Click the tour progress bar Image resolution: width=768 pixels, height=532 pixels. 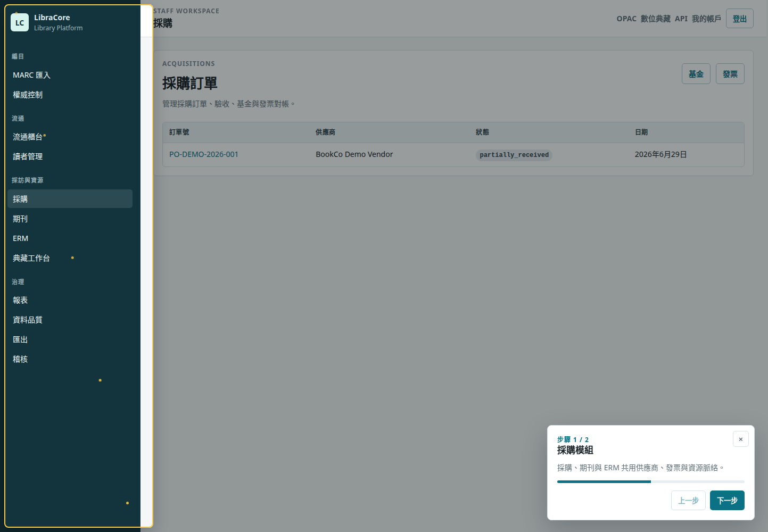click(651, 481)
